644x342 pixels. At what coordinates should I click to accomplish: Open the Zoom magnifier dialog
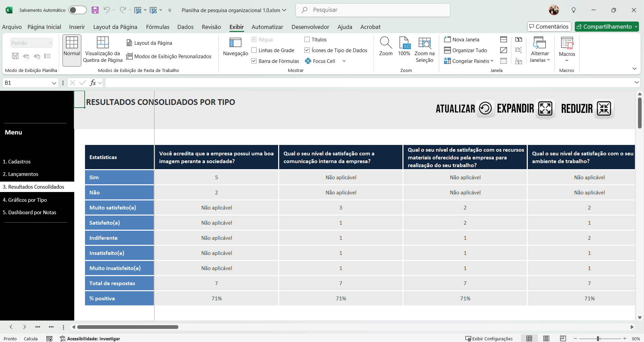click(386, 47)
